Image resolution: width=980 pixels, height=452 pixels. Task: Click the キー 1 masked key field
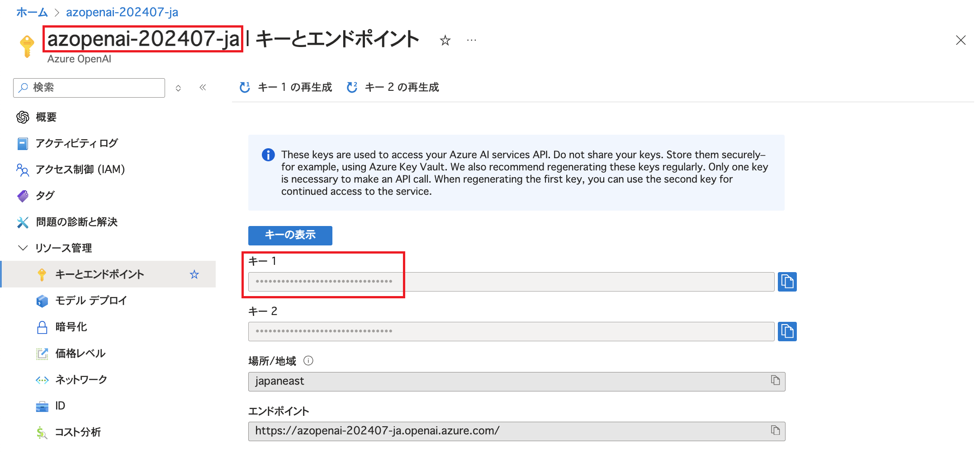[x=511, y=282]
